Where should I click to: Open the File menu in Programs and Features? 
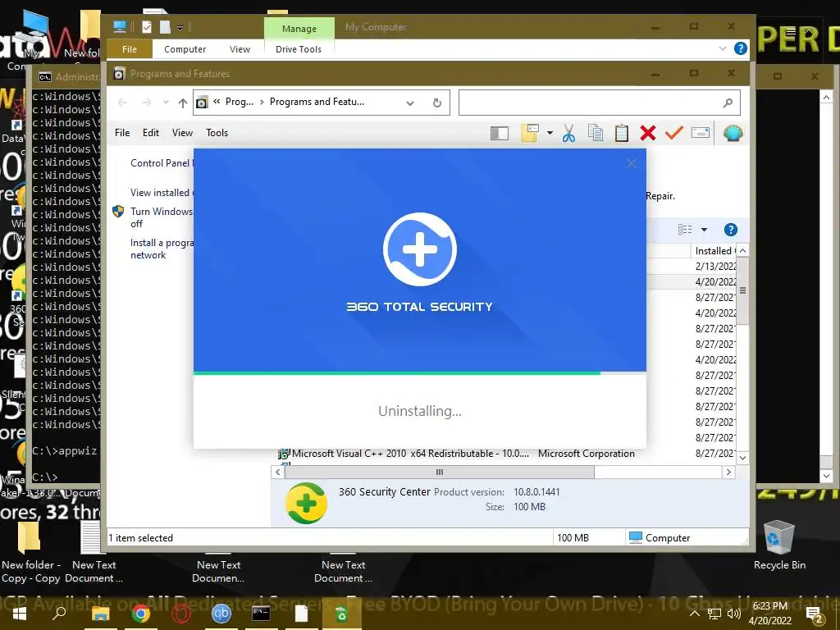pos(122,133)
